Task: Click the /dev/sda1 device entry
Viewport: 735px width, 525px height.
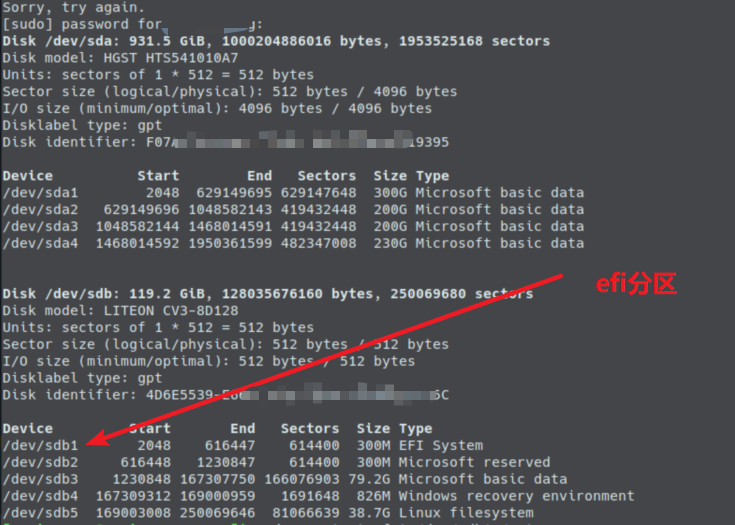Action: coord(40,193)
